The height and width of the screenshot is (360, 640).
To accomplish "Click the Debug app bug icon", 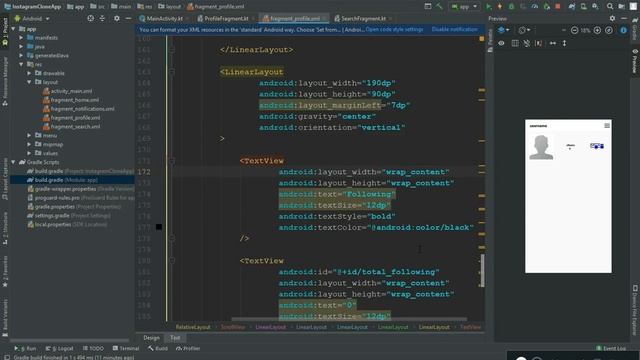I will pyautogui.click(x=511, y=7).
